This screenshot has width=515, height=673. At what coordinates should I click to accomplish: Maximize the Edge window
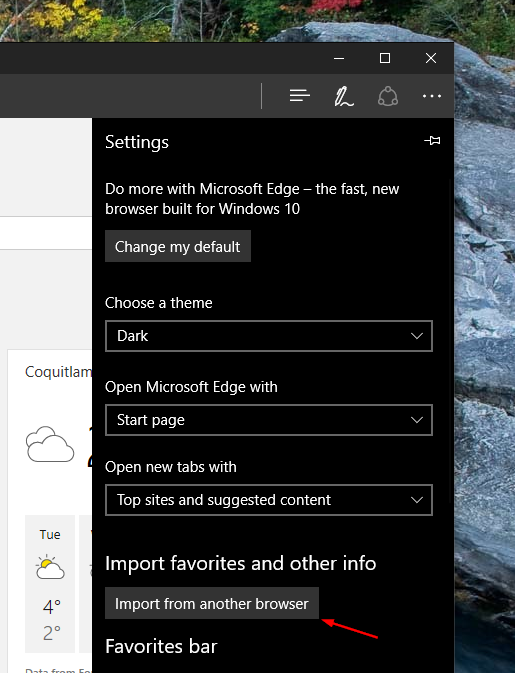(x=385, y=58)
